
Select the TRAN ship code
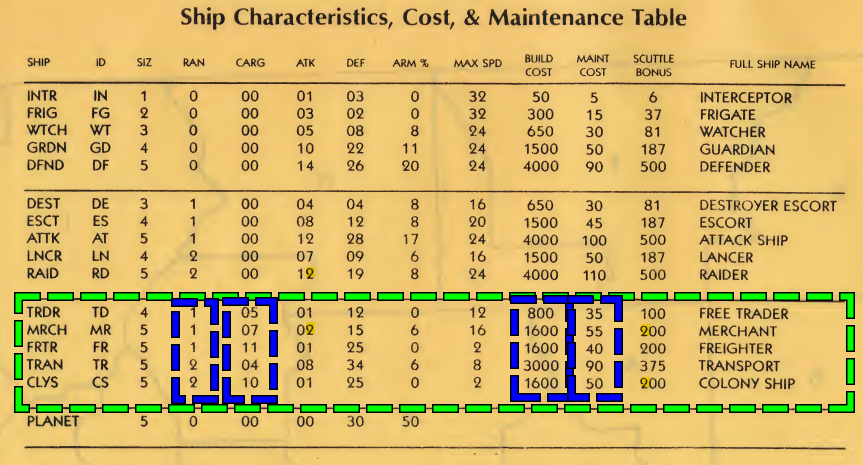point(45,365)
